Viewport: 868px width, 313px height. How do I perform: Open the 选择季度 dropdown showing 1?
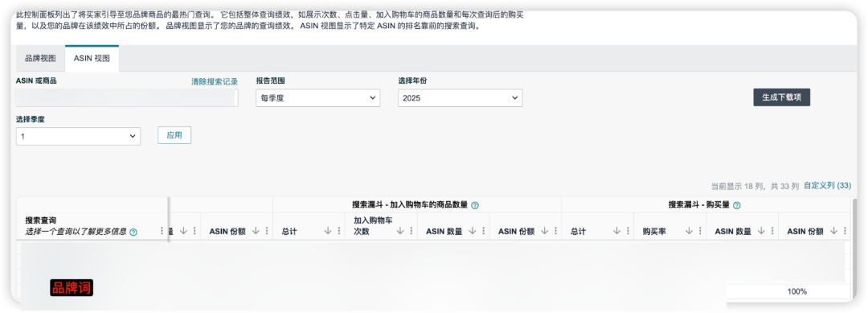78,136
